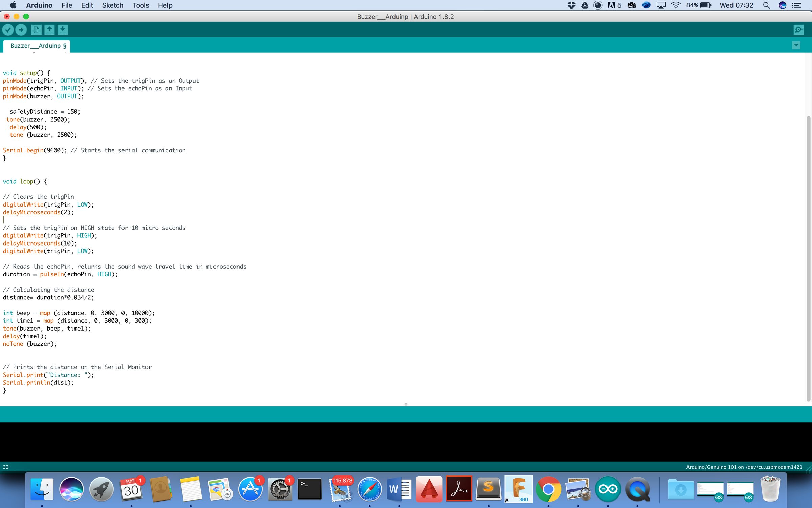Image resolution: width=812 pixels, height=508 pixels.
Task: Create a new sketch with New icon
Action: (36, 30)
